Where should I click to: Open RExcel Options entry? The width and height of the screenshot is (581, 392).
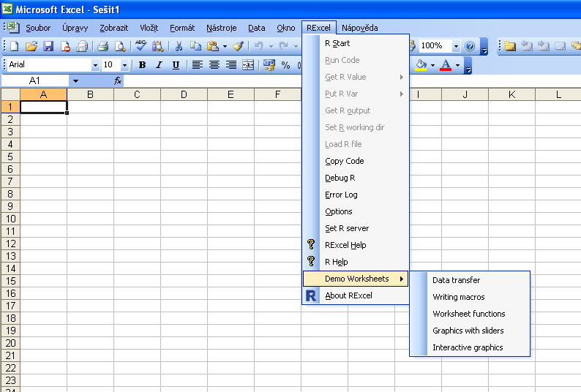356,211
